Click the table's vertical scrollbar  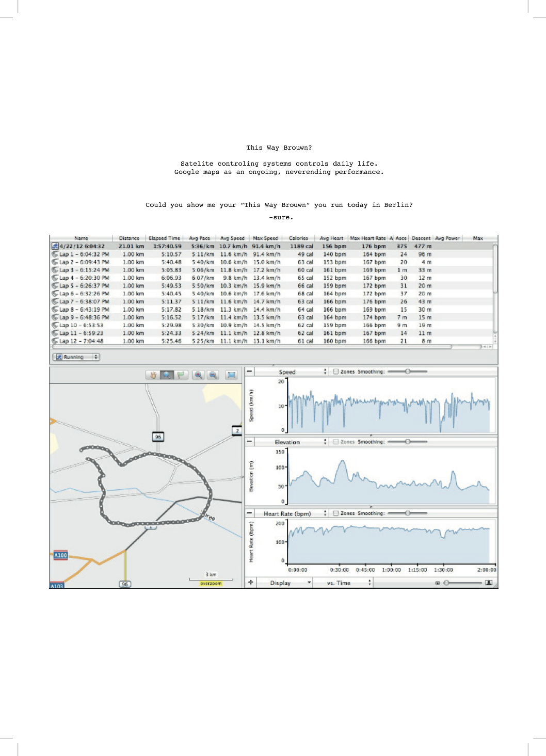[x=495, y=268]
